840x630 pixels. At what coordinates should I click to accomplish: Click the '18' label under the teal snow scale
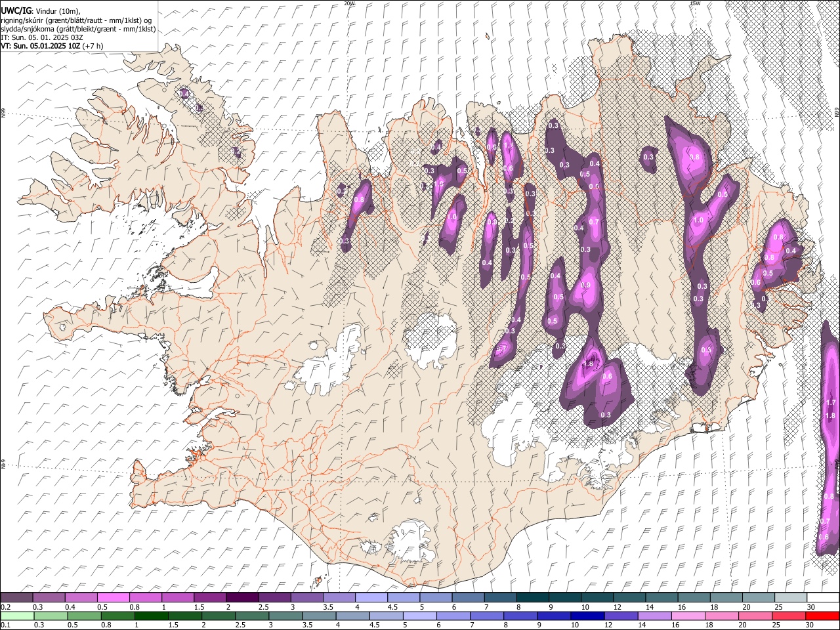coord(714,607)
